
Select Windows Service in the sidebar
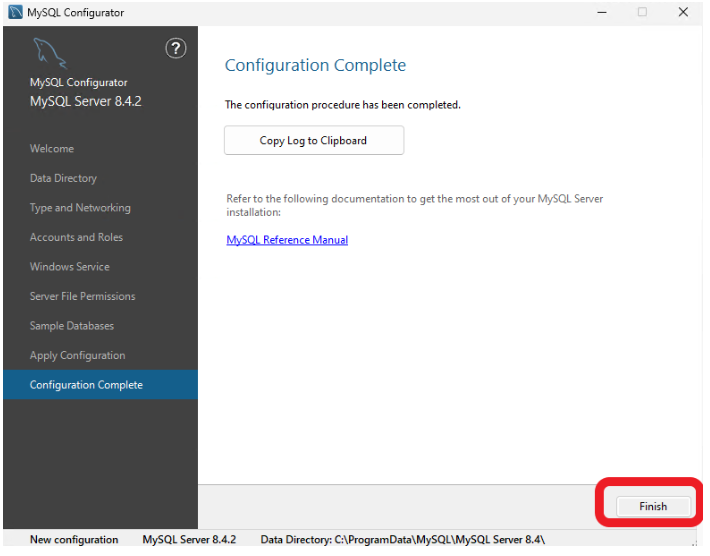click(70, 267)
